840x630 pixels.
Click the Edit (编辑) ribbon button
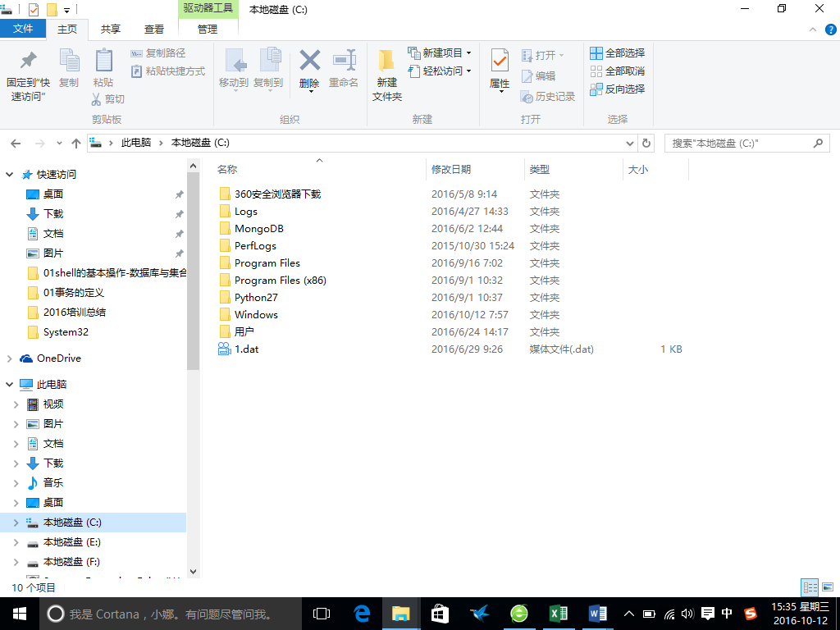(538, 76)
